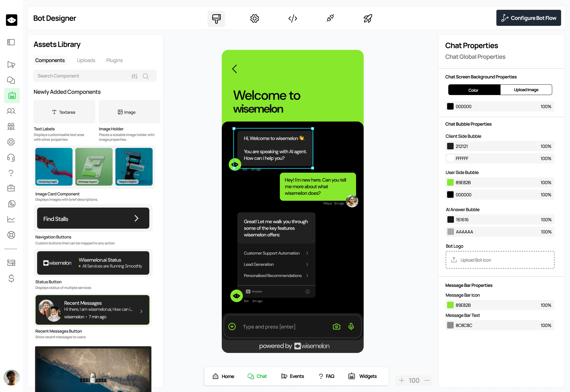The width and height of the screenshot is (570, 392).
Task: Open the code embed icon
Action: click(292, 18)
